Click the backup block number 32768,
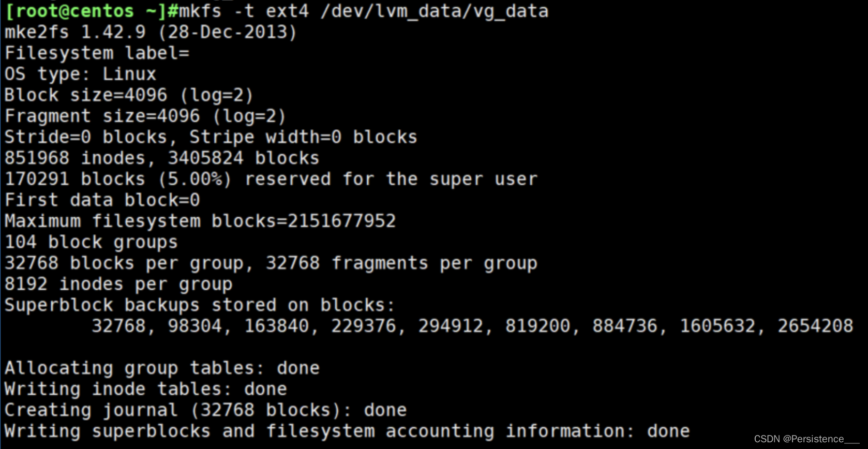This screenshot has height=449, width=868. tap(123, 326)
